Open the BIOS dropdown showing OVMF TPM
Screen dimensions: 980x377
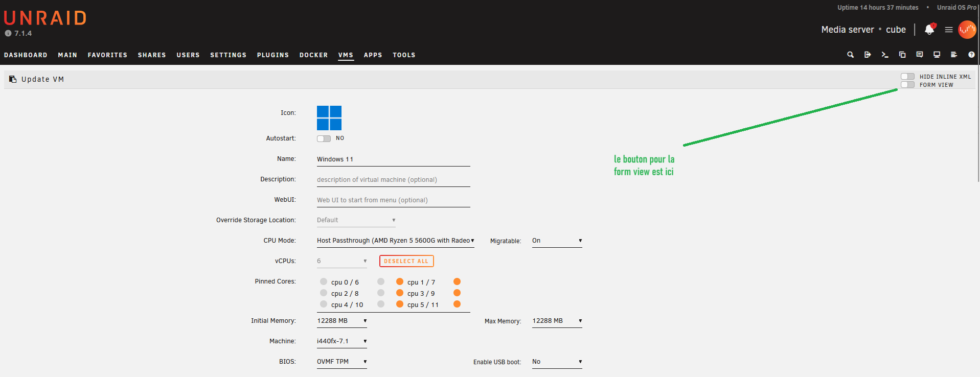[341, 362]
